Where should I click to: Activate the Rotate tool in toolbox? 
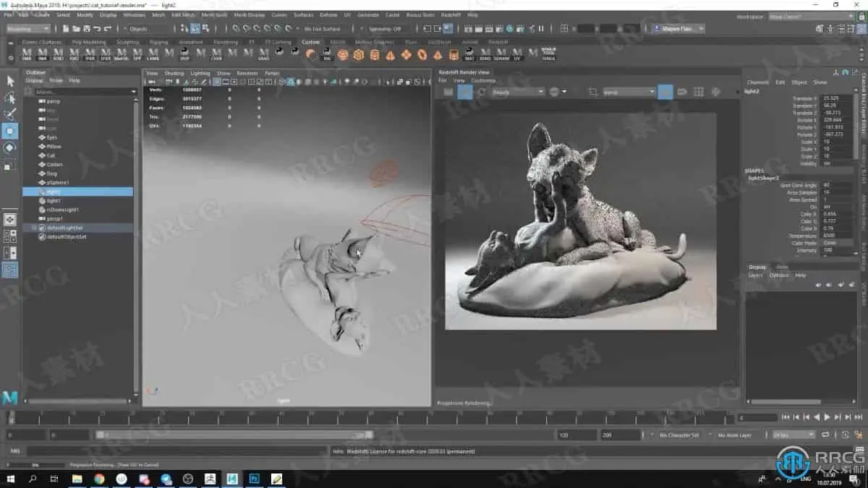click(x=10, y=147)
